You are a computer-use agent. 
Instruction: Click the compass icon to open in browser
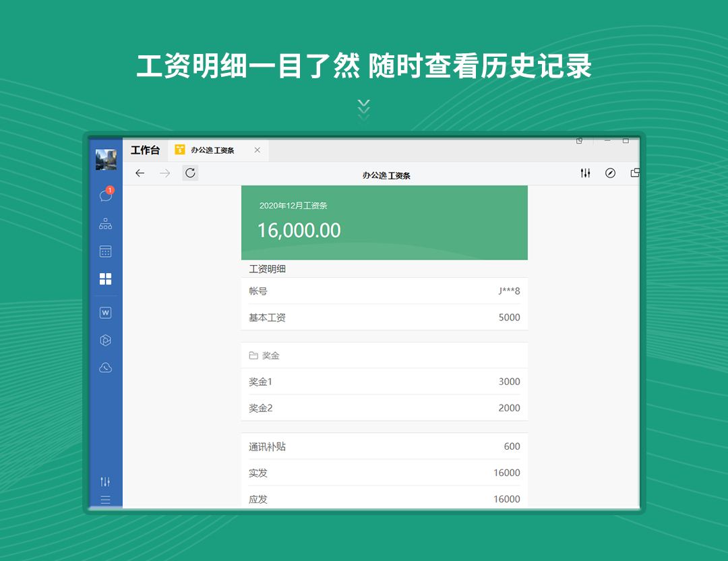pos(610,173)
